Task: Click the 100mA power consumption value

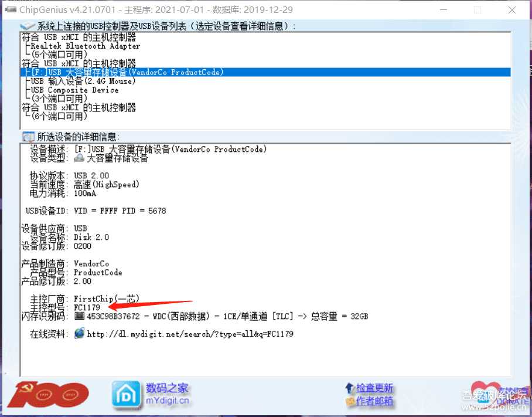Action: 85,193
